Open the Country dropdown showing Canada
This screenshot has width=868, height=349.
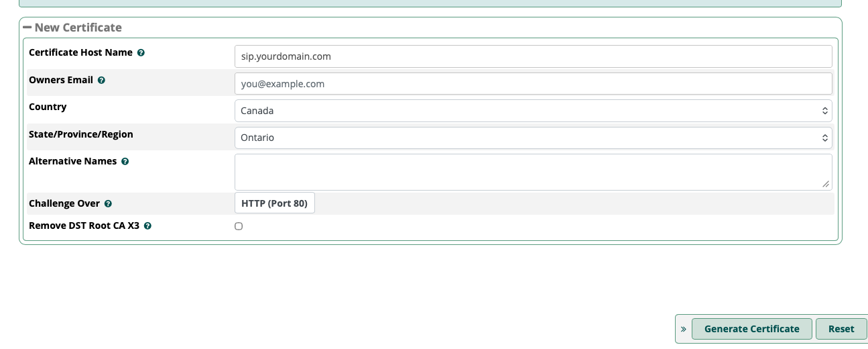[533, 111]
